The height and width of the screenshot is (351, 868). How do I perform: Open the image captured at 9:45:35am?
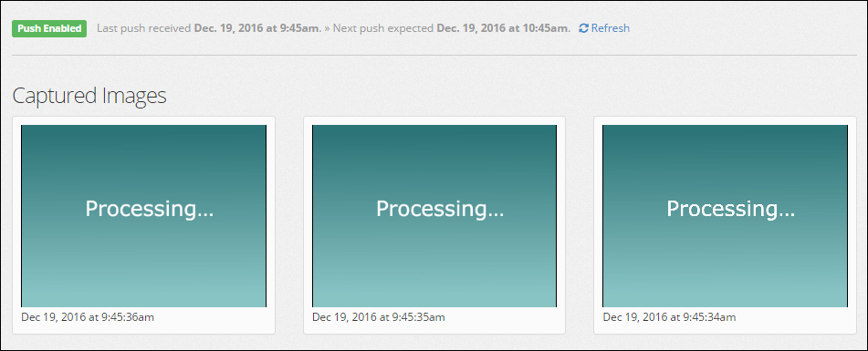pyautogui.click(x=434, y=215)
